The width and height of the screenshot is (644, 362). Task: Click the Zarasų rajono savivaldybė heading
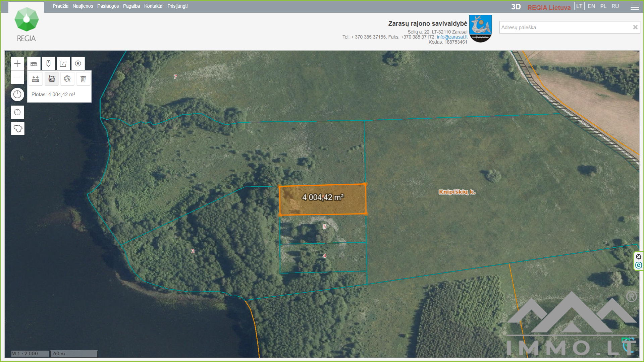(428, 23)
